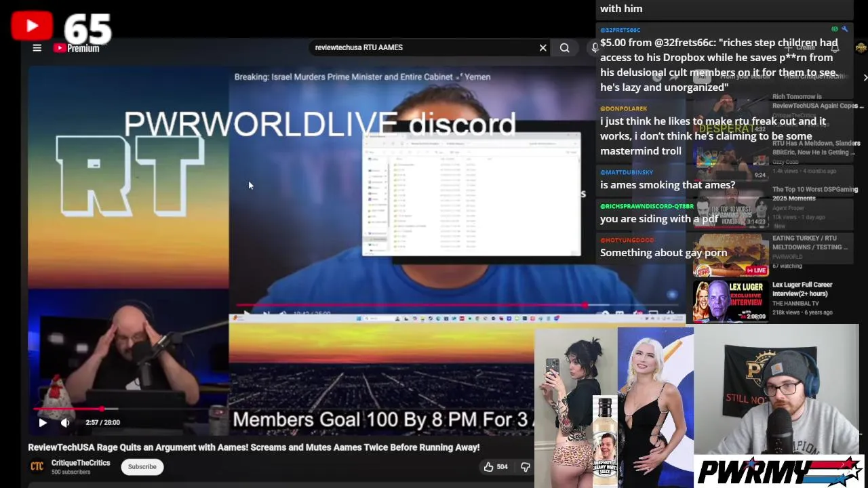
Task: Open Lex Luger Full Career Interview thumbnail
Action: [730, 302]
